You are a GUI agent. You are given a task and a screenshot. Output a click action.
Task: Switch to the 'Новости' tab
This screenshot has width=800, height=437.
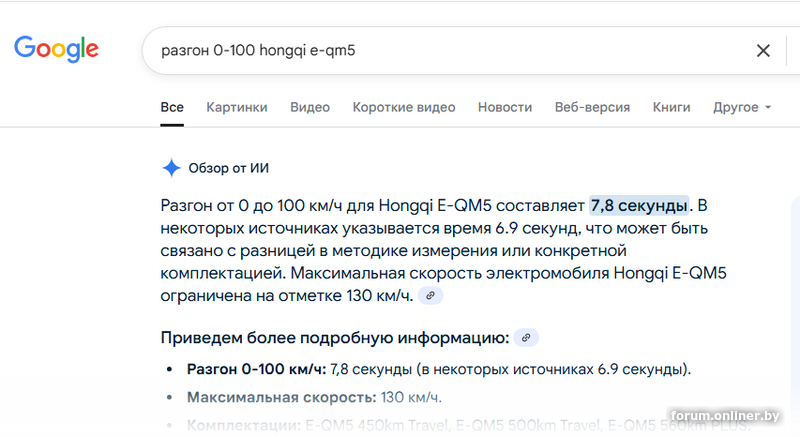click(505, 107)
